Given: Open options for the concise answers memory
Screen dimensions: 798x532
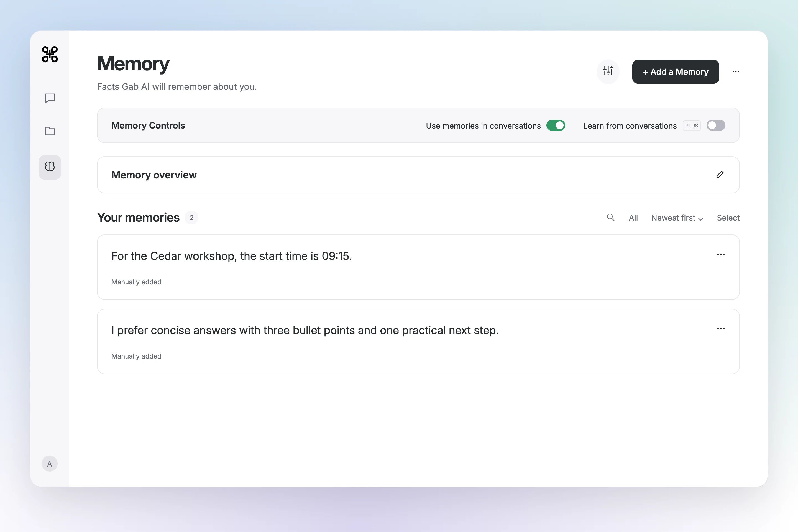Looking at the screenshot, I should pyautogui.click(x=721, y=329).
